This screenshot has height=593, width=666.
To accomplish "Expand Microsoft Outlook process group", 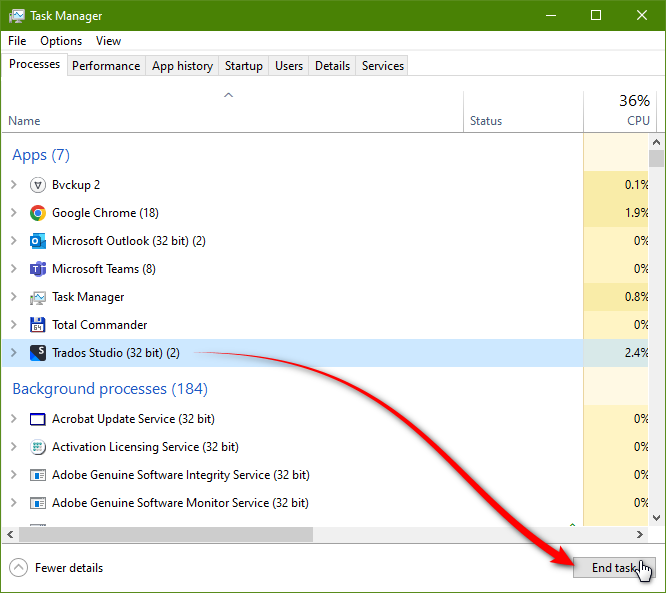I will 14,241.
